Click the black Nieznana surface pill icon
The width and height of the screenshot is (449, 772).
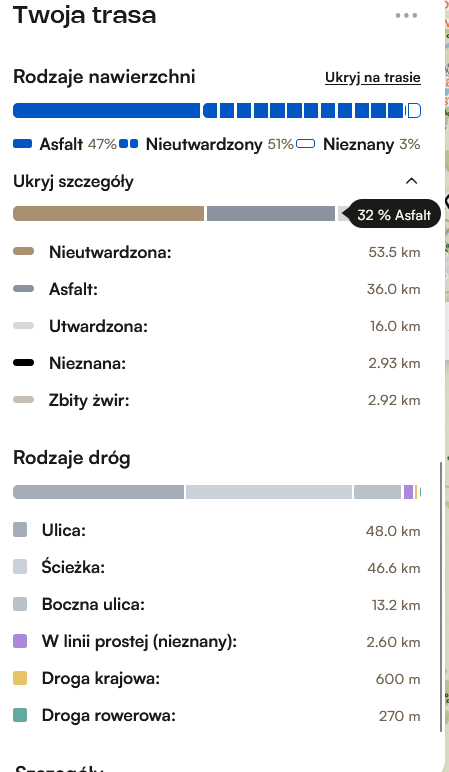tap(24, 363)
